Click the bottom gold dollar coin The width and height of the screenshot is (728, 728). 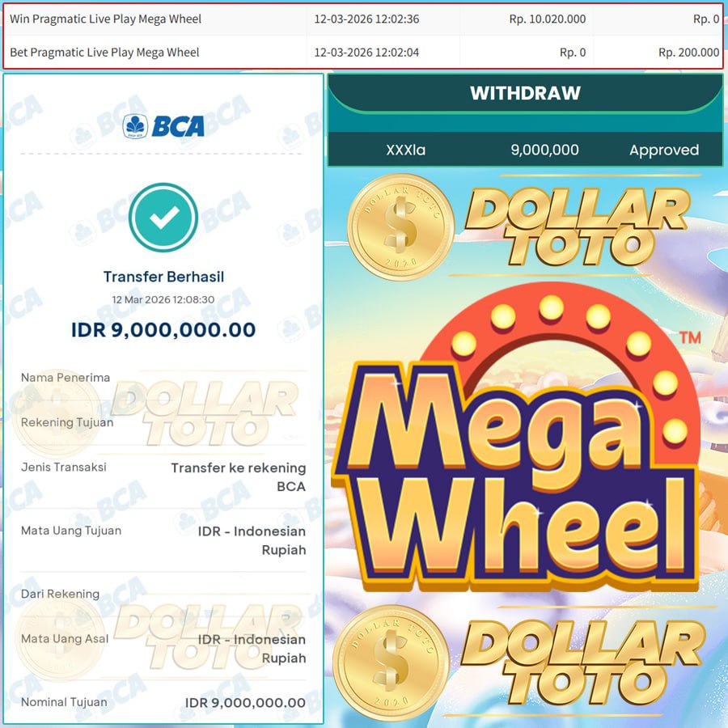point(391,663)
